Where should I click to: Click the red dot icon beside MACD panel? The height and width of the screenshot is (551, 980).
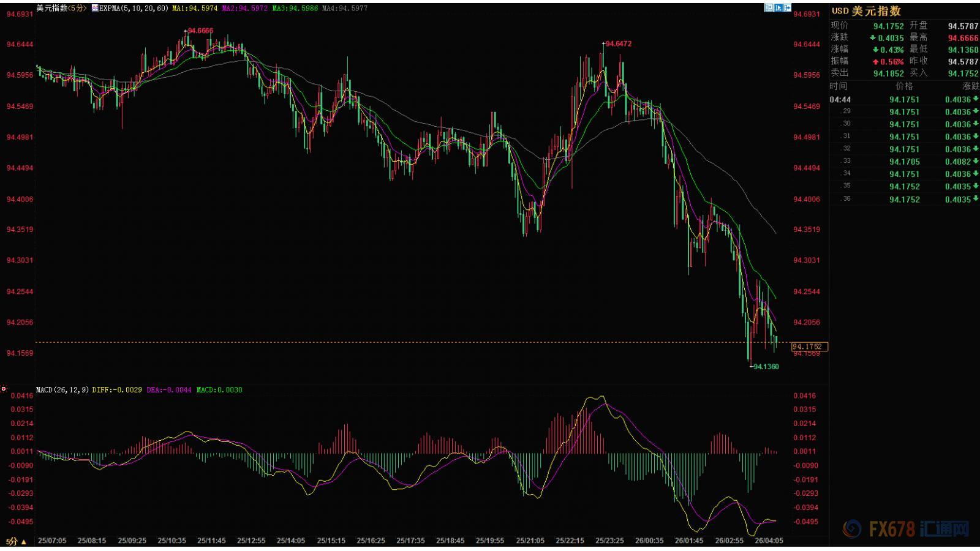(x=4, y=389)
